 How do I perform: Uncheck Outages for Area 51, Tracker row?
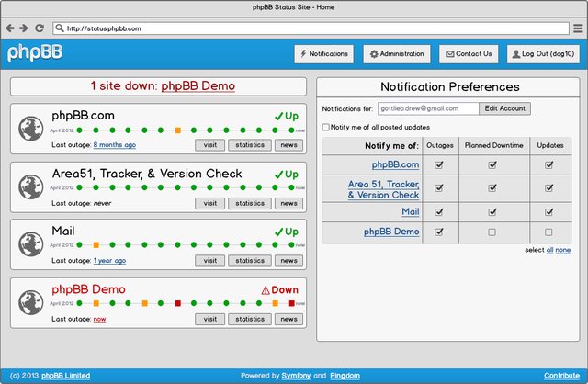click(439, 188)
